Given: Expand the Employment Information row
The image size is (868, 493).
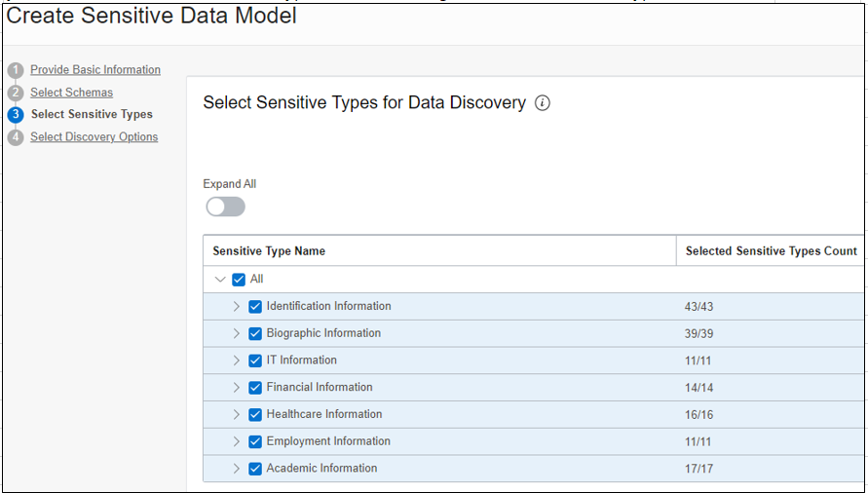Looking at the screenshot, I should click(x=236, y=441).
